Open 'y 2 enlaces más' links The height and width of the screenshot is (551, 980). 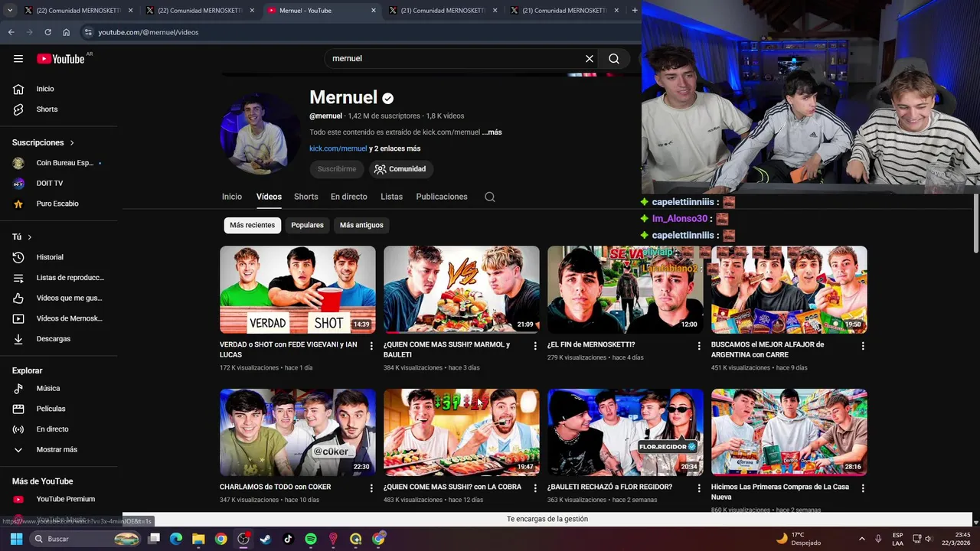[x=395, y=148]
